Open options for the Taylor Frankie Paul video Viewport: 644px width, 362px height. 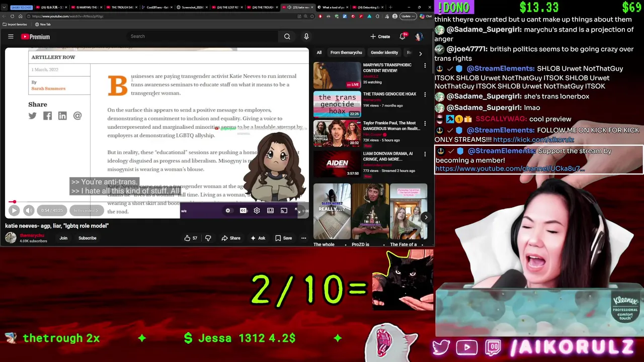click(x=425, y=124)
